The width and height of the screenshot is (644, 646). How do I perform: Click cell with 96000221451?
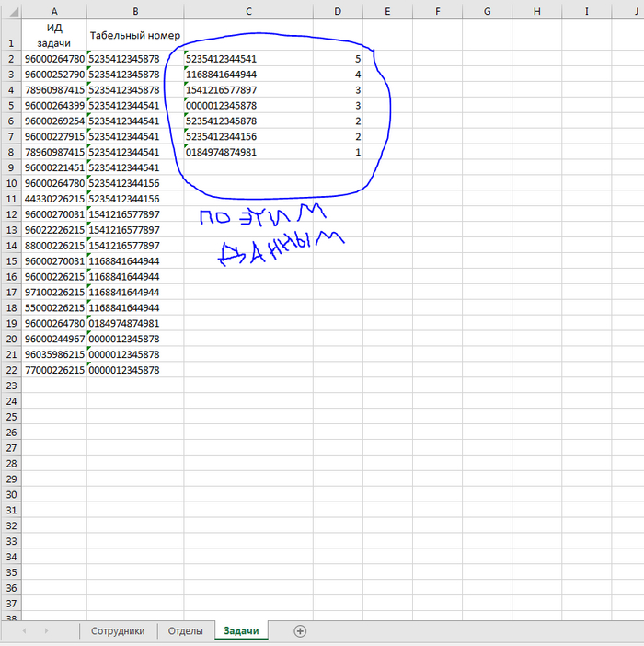[54, 167]
